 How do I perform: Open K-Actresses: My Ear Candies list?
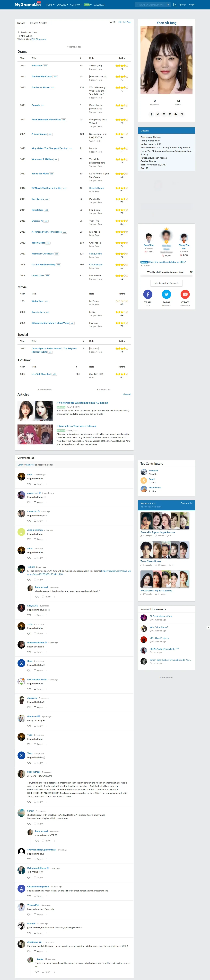[156, 590]
